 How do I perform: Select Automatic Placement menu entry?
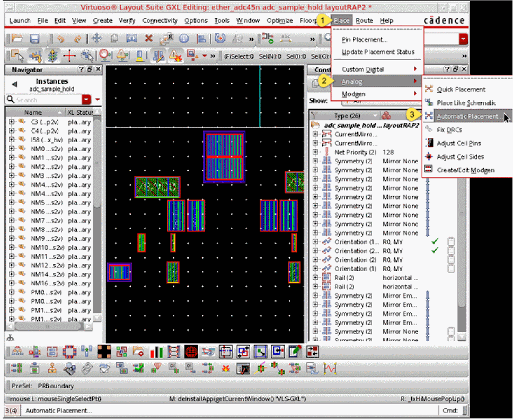[467, 116]
